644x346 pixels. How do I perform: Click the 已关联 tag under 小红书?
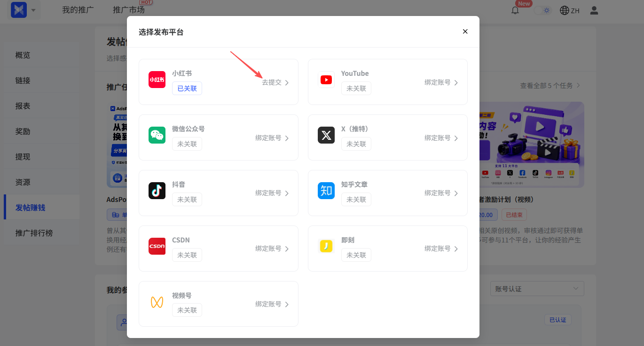click(x=187, y=89)
